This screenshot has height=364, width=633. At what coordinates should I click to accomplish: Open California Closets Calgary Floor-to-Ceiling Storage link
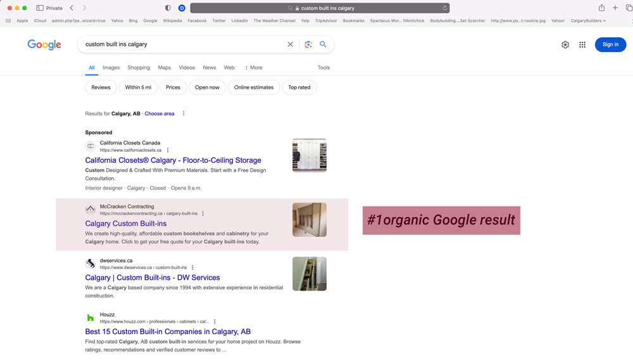(173, 160)
